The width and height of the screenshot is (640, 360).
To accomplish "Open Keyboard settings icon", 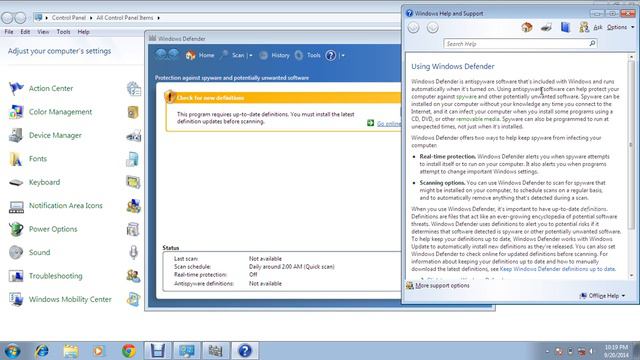I will tap(16, 182).
